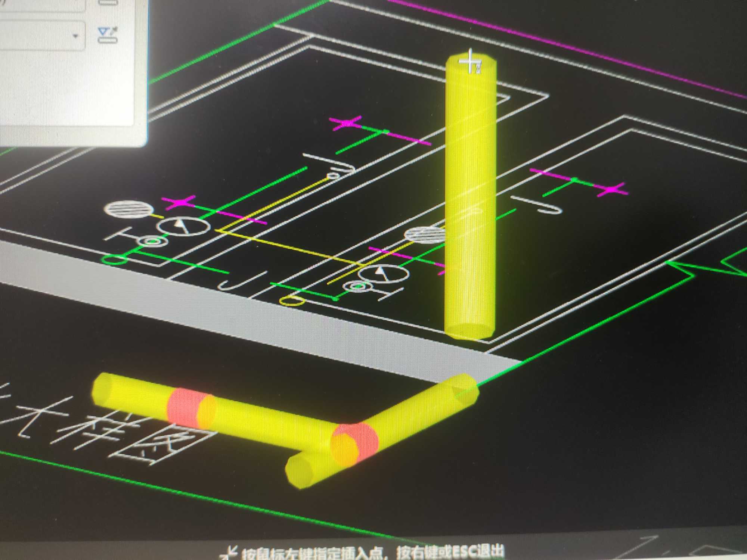Click the filter-with-bar icon beside the combo box
Viewport: 747px width, 560px height.
point(108,35)
